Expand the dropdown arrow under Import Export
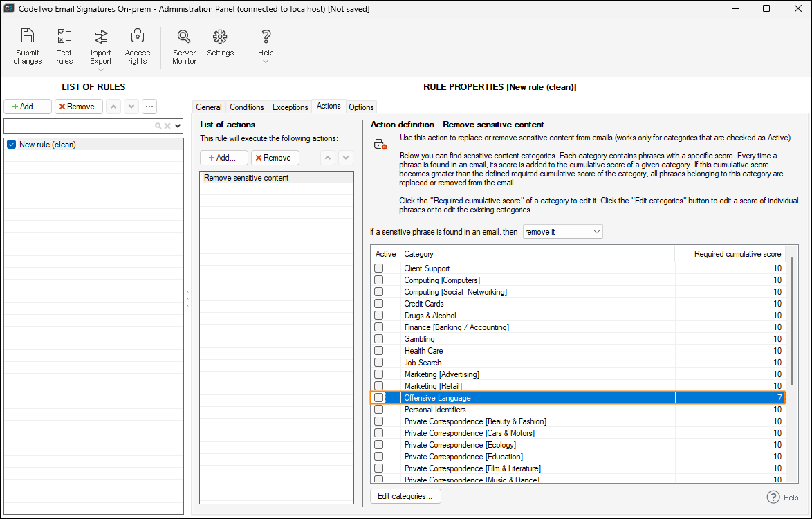The width and height of the screenshot is (812, 519). (100, 70)
